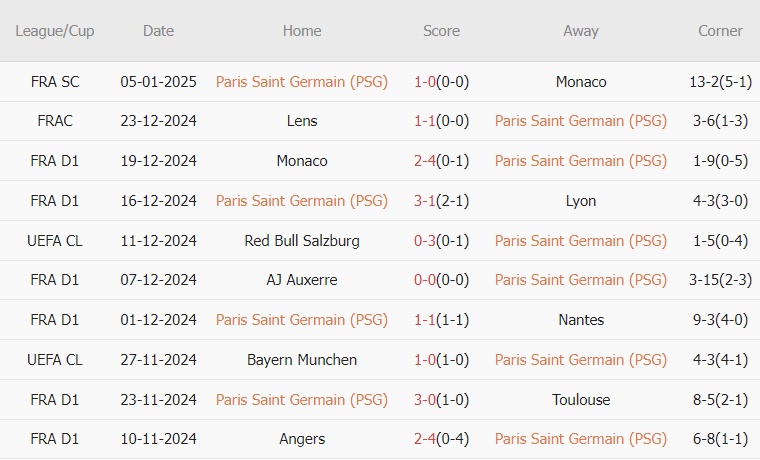Click the Date column header

158,31
